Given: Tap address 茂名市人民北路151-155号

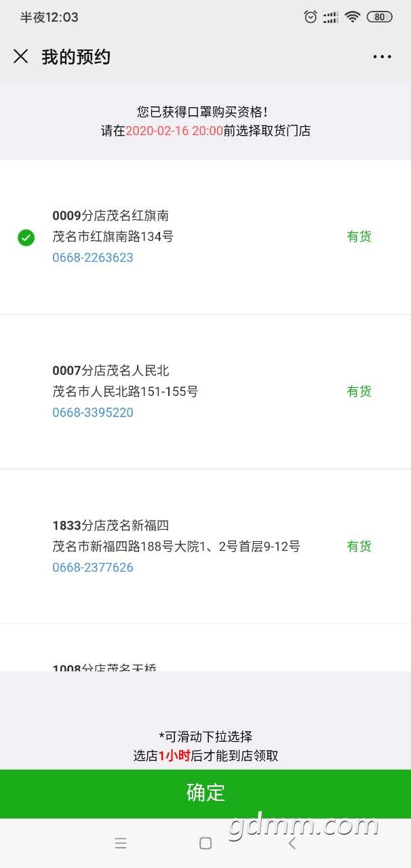Looking at the screenshot, I should 125,391.
